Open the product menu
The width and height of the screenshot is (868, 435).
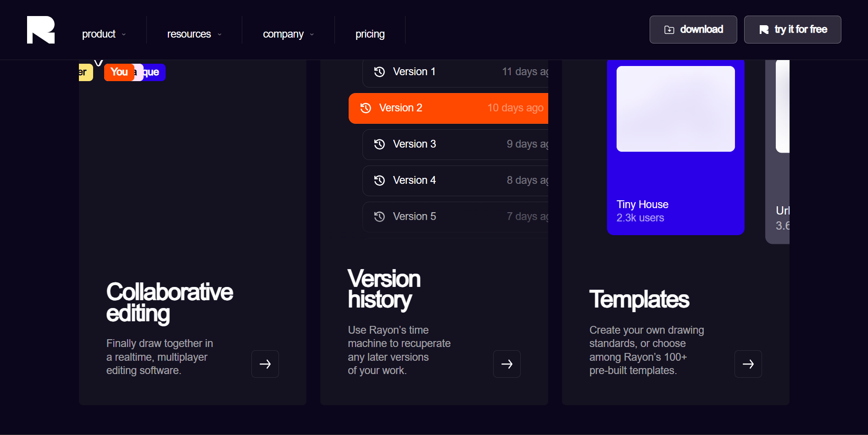[104, 34]
